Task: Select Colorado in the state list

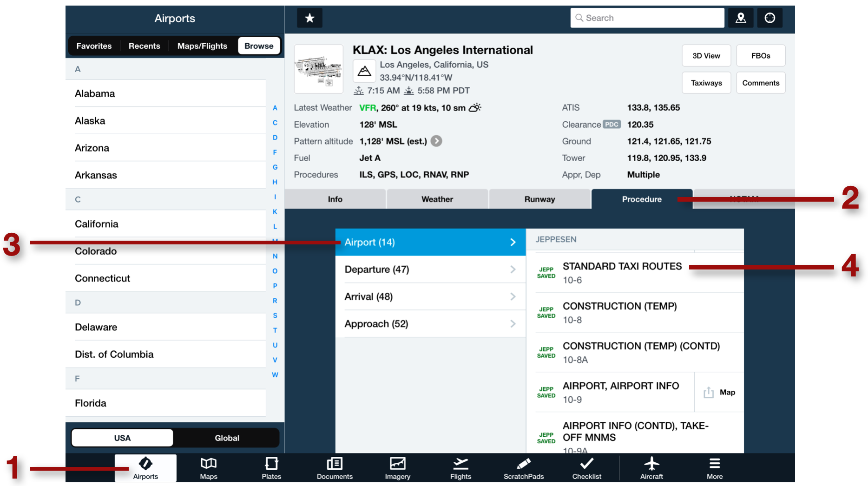Action: tap(165, 251)
